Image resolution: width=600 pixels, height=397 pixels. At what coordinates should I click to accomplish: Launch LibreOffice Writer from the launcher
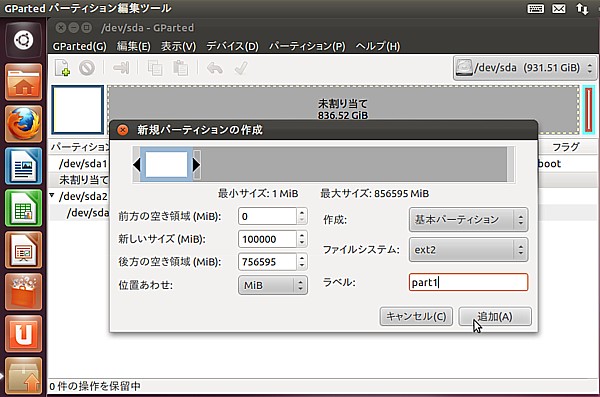pyautogui.click(x=24, y=166)
